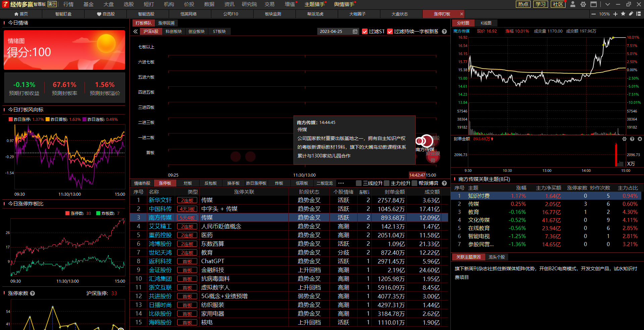Open settings gear in title bar
Image resolution: width=644 pixels, height=330 pixels.
(583, 4)
